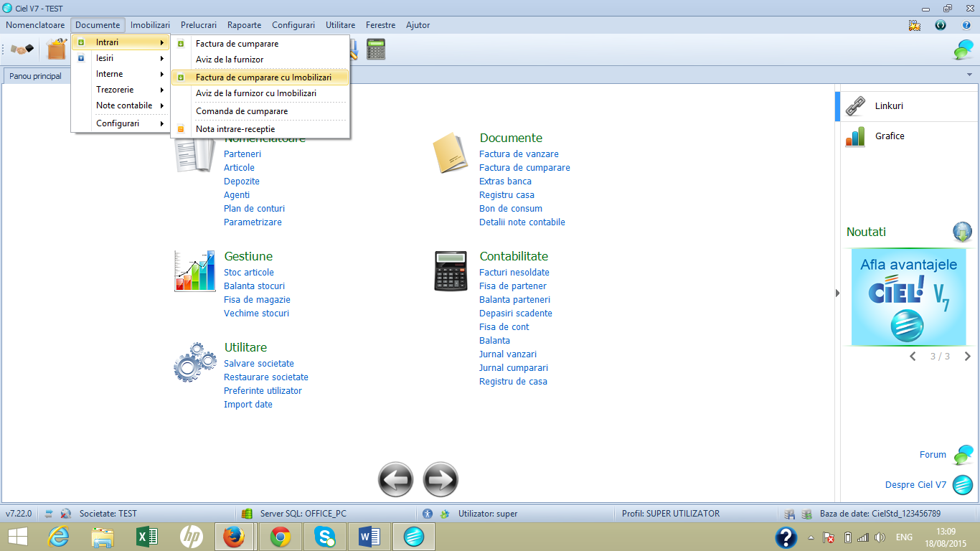Click the Server SQL: OFFICE_PC status text
This screenshot has height=551, width=980.
[303, 514]
